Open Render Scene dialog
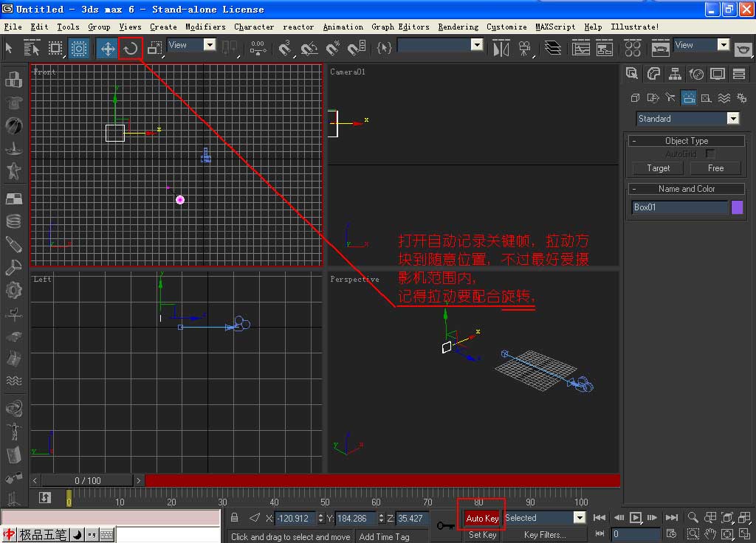This screenshot has height=543, width=756. 660,48
